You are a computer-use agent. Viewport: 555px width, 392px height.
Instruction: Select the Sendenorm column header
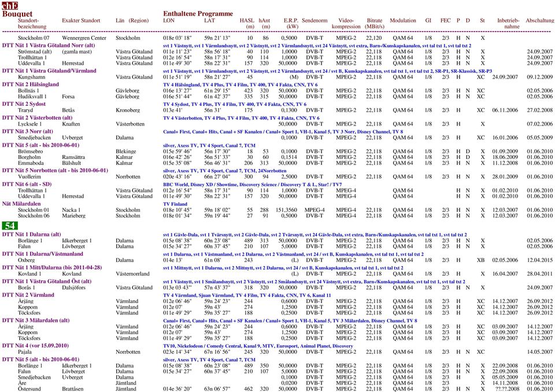(x=314, y=21)
